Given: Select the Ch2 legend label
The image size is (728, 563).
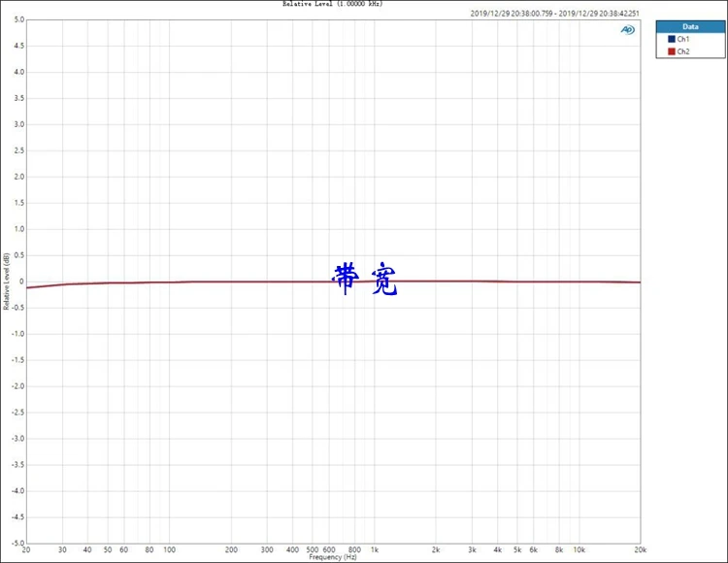Looking at the screenshot, I should pyautogui.click(x=683, y=50).
